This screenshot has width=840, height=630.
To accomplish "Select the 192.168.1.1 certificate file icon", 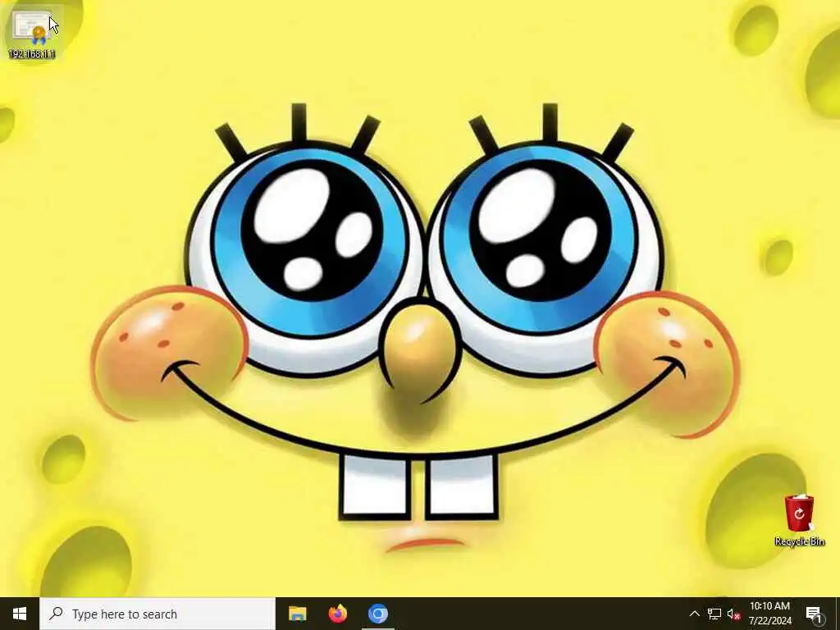I will pos(32,33).
